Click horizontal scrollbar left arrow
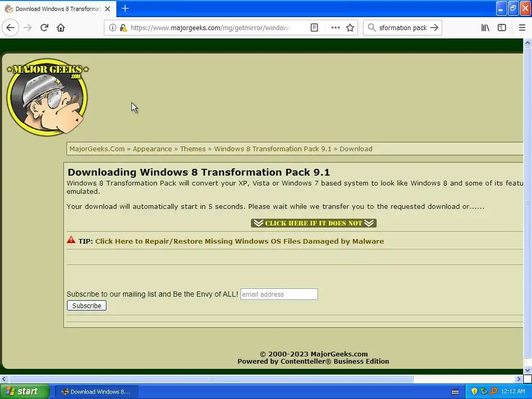Image resolution: width=532 pixels, height=399 pixels. 4,379
